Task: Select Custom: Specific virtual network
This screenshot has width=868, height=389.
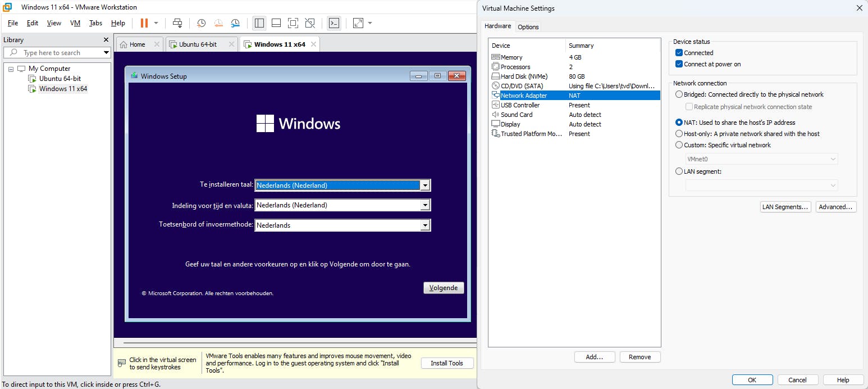Action: pyautogui.click(x=679, y=145)
